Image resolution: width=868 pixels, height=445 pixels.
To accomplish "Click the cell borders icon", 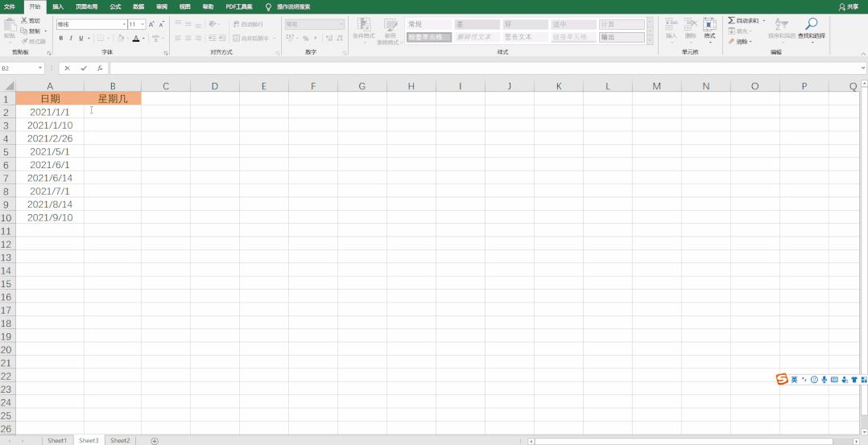I will coord(101,38).
